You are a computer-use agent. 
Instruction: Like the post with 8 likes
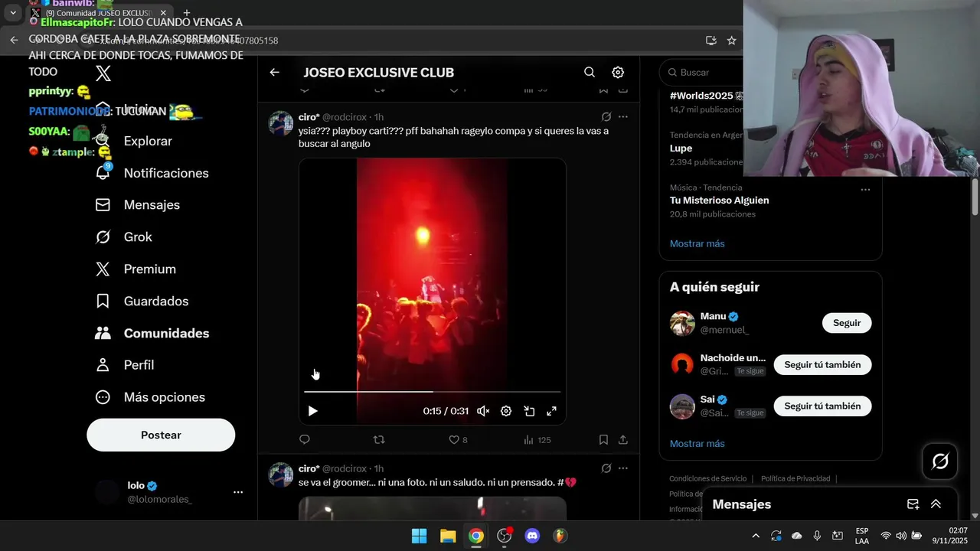coord(458,439)
